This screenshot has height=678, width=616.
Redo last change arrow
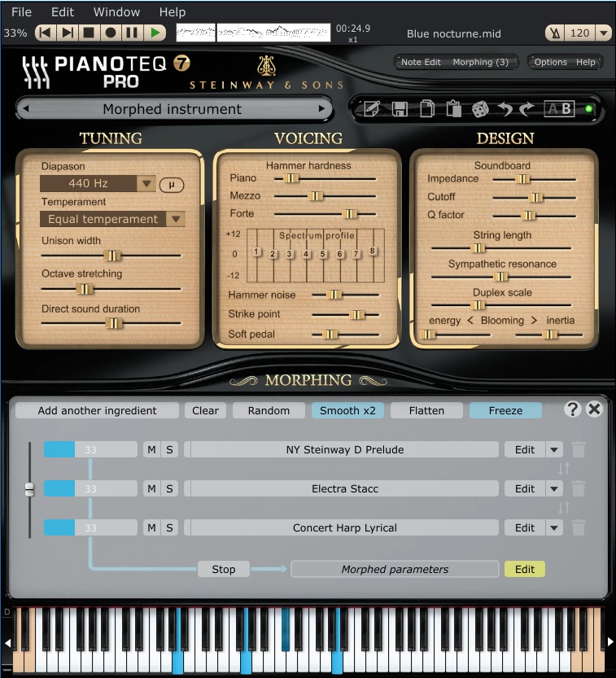[526, 109]
